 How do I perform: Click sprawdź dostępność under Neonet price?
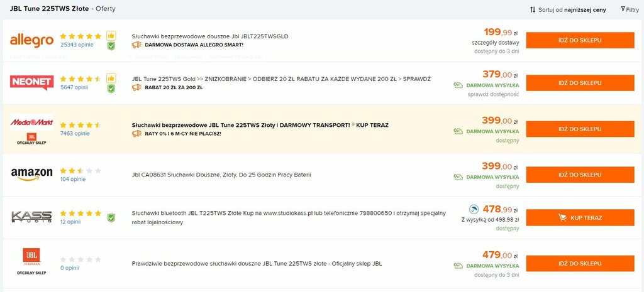pyautogui.click(x=493, y=94)
